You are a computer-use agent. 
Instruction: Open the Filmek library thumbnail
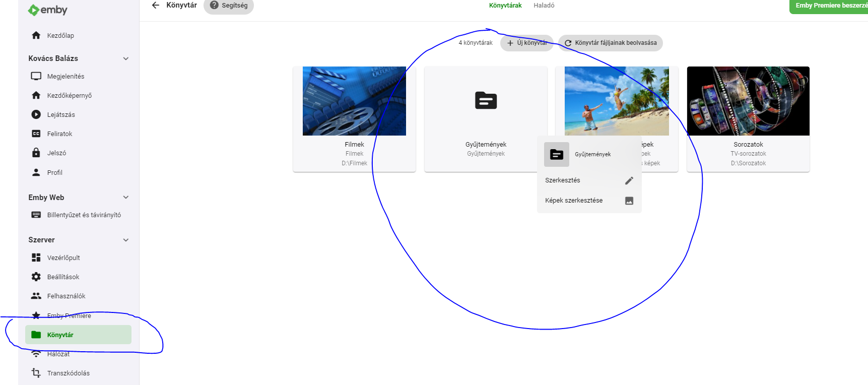tap(354, 101)
